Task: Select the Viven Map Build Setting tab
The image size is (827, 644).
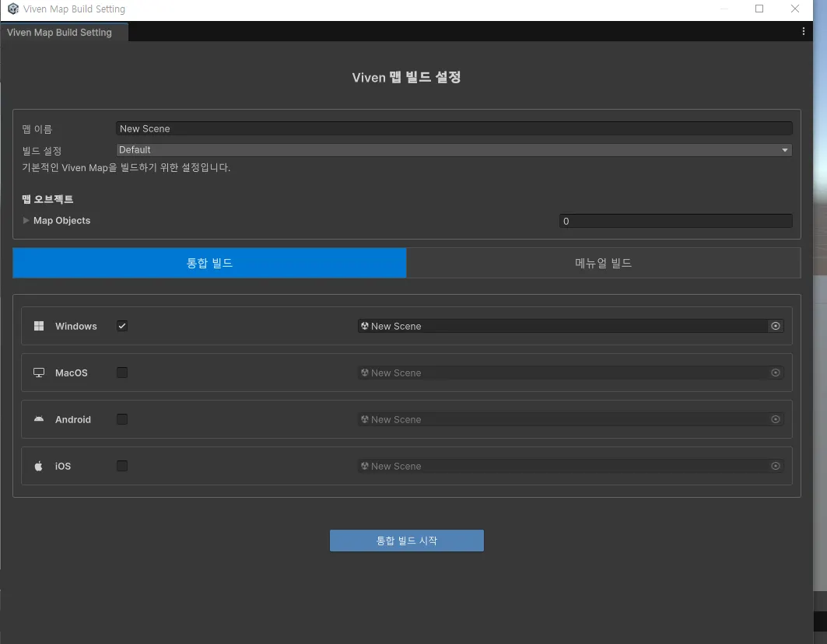Action: coord(64,32)
